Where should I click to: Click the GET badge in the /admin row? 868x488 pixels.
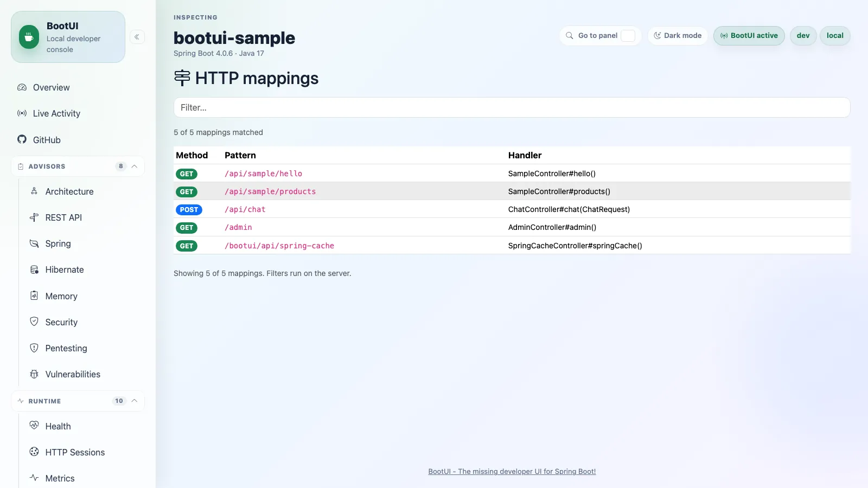(187, 228)
